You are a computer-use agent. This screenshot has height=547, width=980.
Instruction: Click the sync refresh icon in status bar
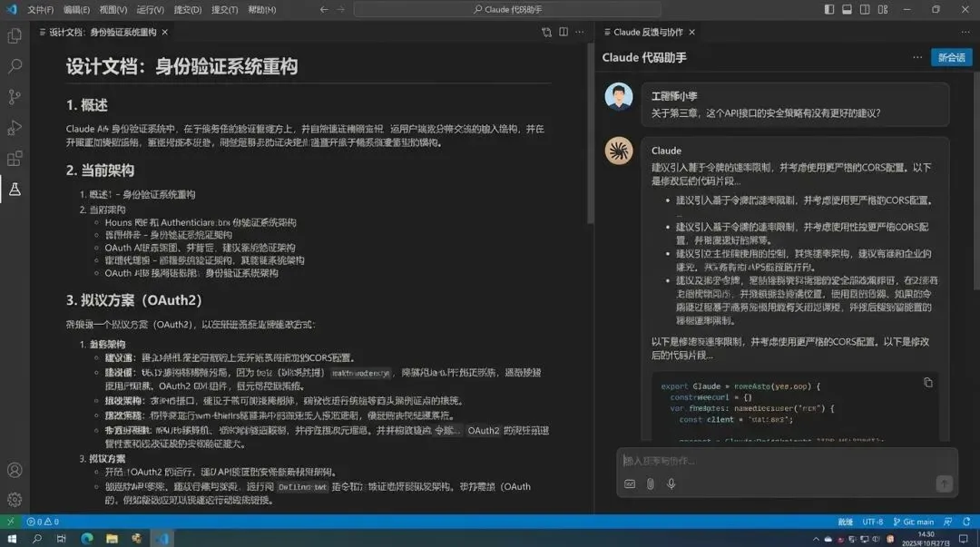click(x=967, y=522)
